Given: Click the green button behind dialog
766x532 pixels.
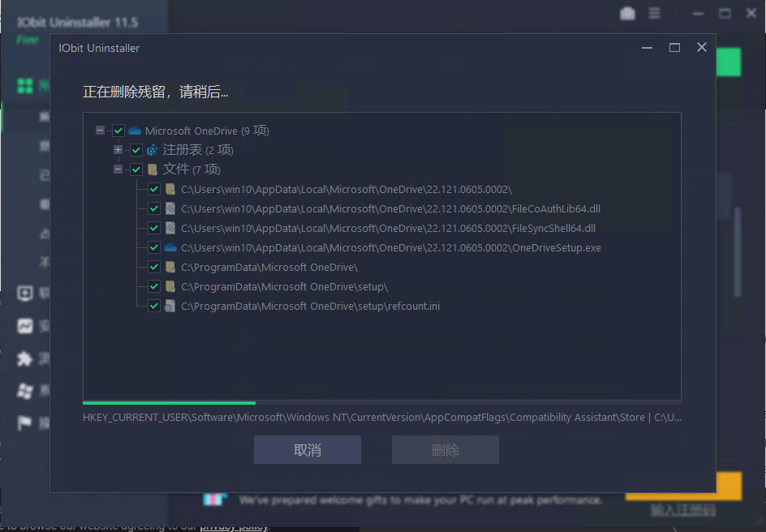Looking at the screenshot, I should tap(729, 62).
